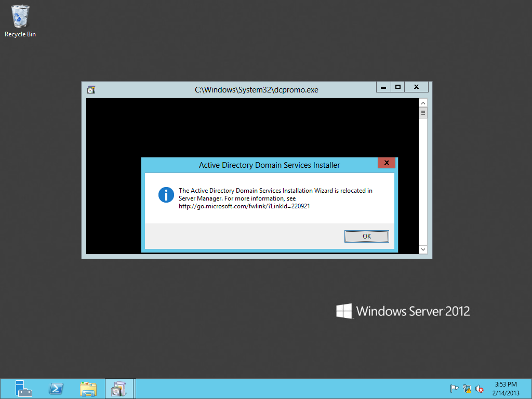The width and height of the screenshot is (532, 399).
Task: Click the muted volume speaker tray icon
Action: pyautogui.click(x=480, y=389)
